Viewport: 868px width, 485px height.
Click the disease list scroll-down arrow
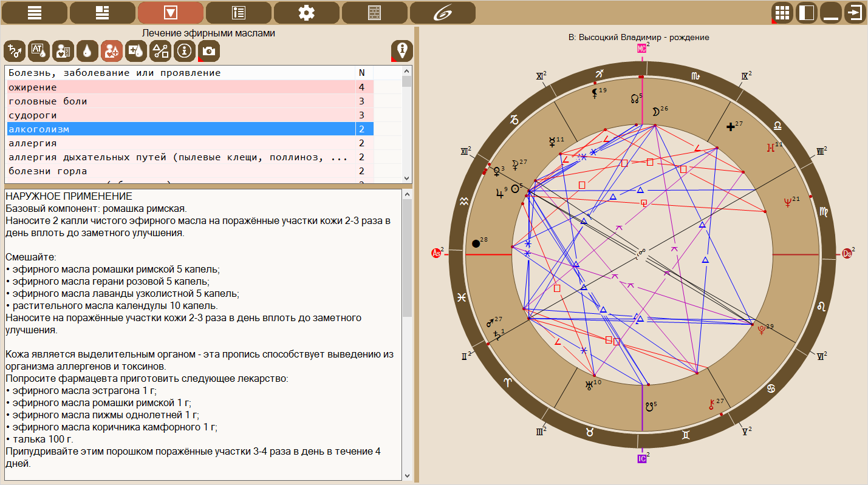[x=407, y=177]
